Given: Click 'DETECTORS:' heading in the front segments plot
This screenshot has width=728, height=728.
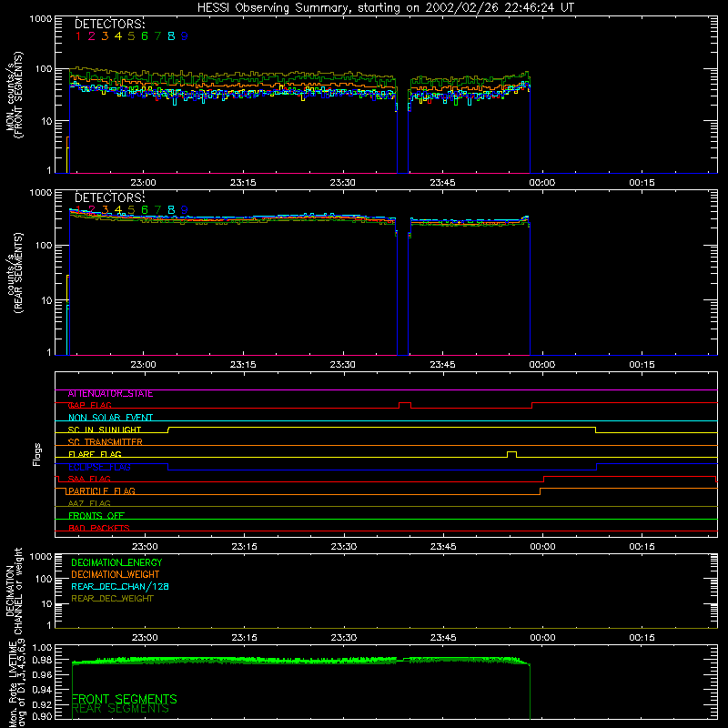Looking at the screenshot, I should click(x=109, y=25).
